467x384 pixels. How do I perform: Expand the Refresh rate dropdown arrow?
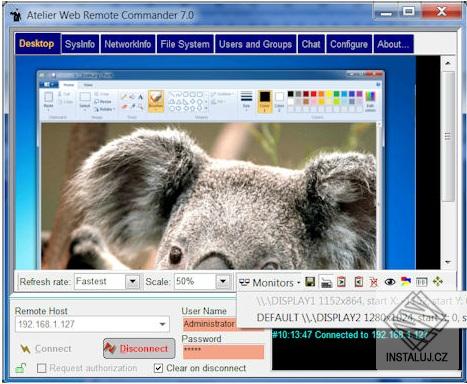pos(132,282)
